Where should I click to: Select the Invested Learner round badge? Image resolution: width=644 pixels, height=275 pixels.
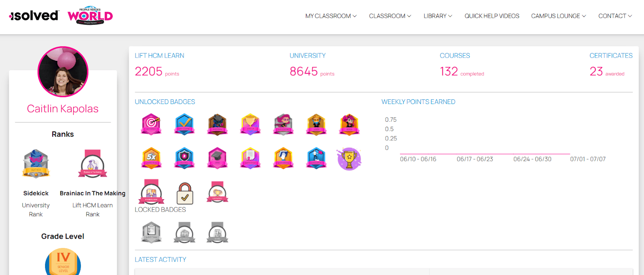[x=151, y=192]
